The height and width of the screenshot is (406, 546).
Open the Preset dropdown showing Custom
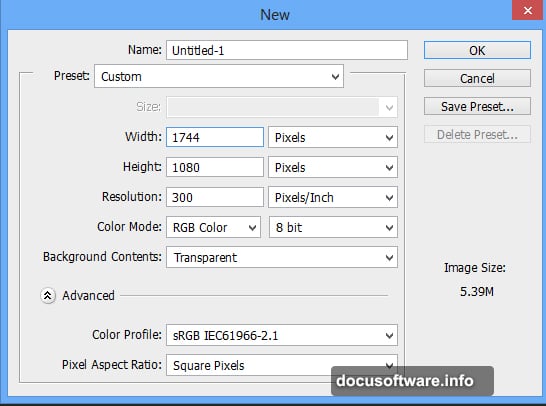click(219, 76)
